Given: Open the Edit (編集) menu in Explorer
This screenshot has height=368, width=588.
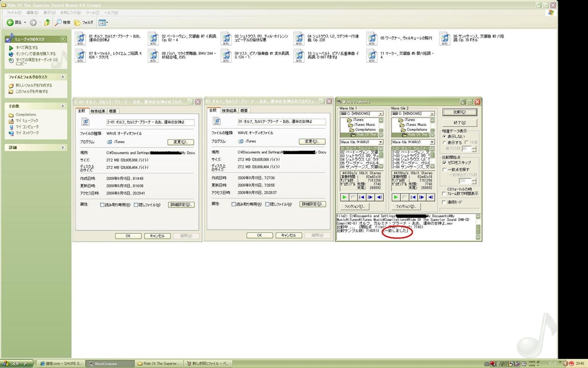Looking at the screenshot, I should coord(32,13).
